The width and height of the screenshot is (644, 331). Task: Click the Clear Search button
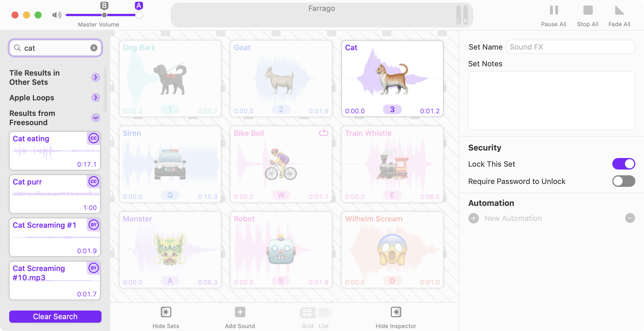tap(55, 317)
